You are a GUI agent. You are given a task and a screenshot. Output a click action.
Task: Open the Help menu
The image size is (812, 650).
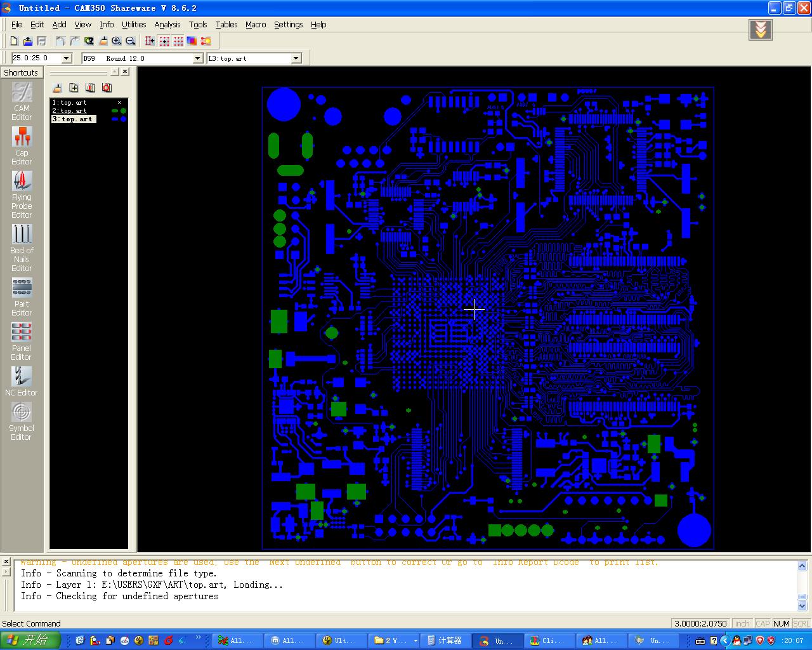[x=318, y=24]
